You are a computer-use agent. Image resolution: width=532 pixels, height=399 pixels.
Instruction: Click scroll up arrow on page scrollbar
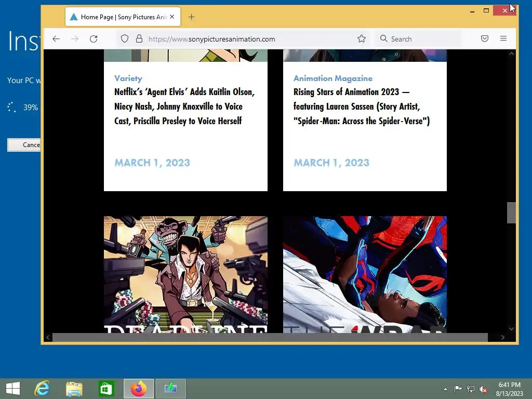[511, 54]
